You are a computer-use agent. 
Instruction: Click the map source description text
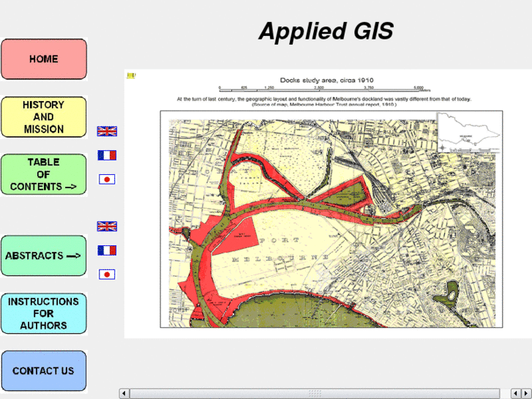pos(324,102)
